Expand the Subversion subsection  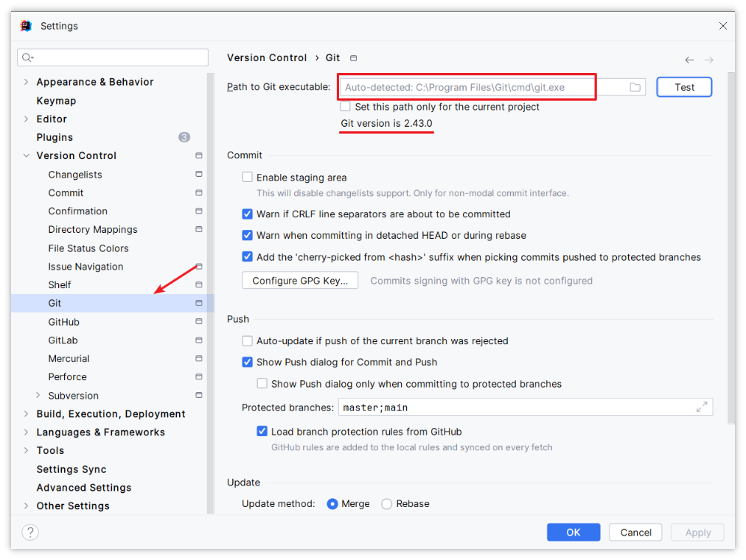click(x=38, y=395)
